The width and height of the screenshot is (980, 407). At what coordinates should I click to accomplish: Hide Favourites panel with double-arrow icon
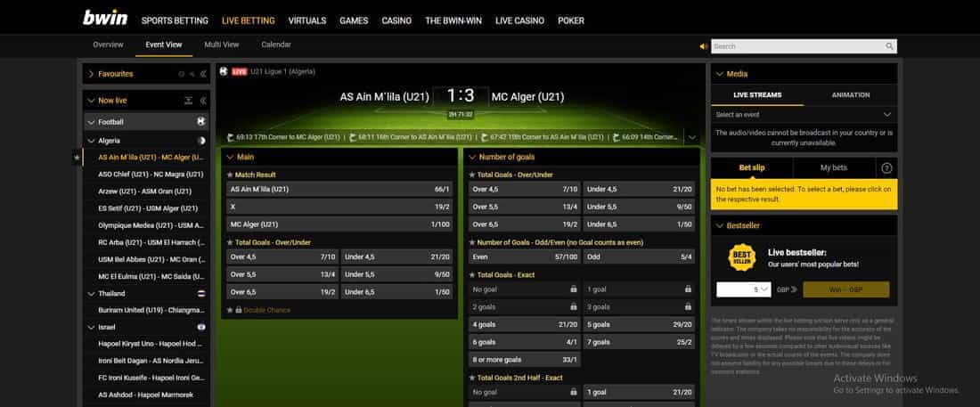pos(203,74)
